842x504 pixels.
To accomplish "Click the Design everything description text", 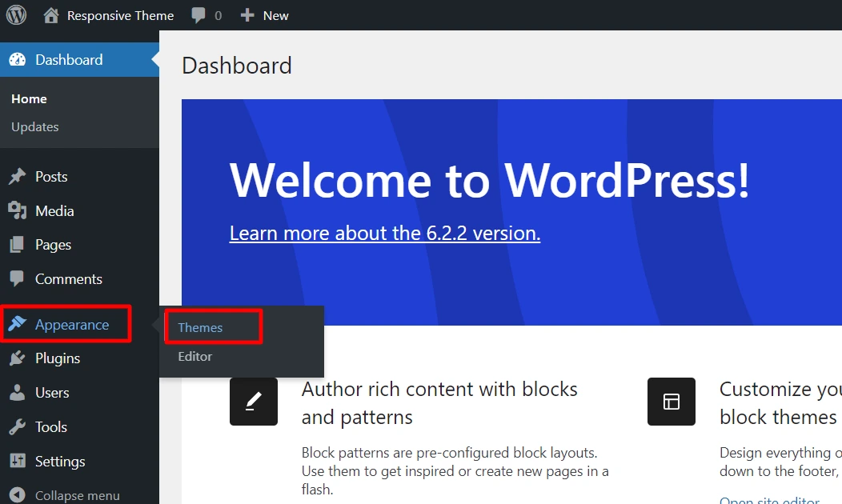I will [781, 462].
